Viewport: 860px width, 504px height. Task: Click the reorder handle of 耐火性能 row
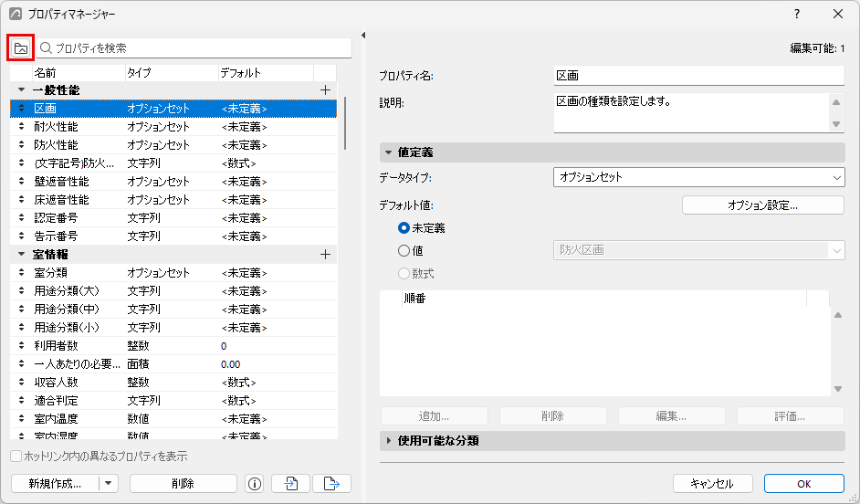(x=21, y=127)
